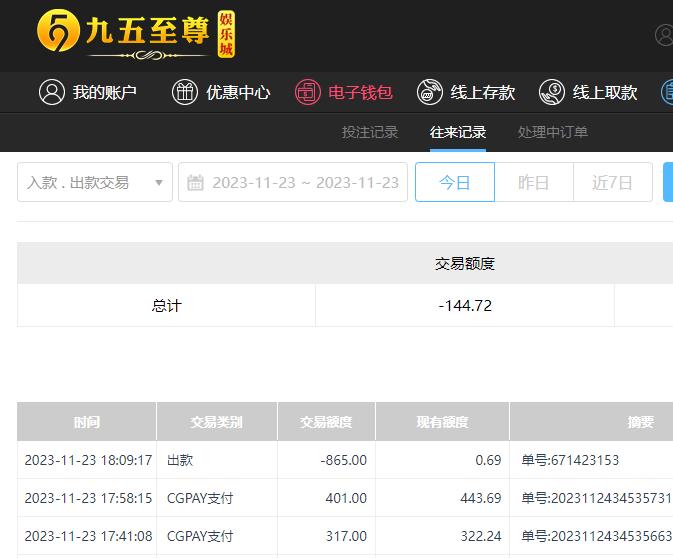Click the dropdown arrow of transaction type
This screenshot has height=558, width=673.
click(159, 183)
